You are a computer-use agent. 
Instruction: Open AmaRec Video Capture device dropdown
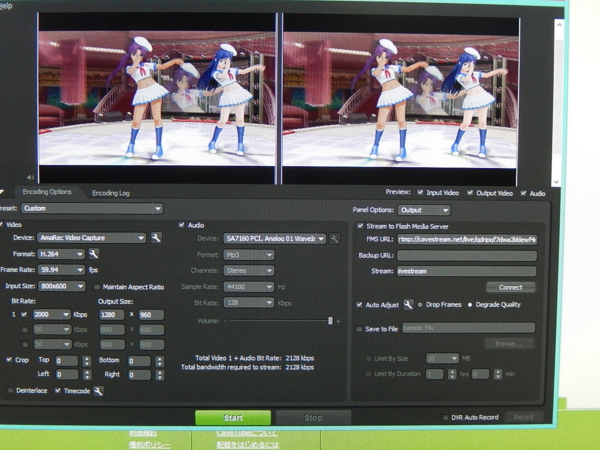coord(91,238)
